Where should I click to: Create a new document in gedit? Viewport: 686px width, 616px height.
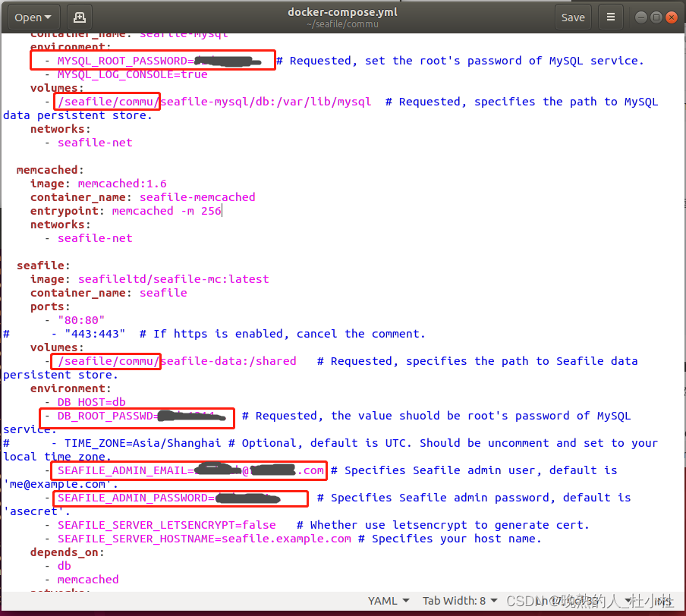[x=80, y=17]
